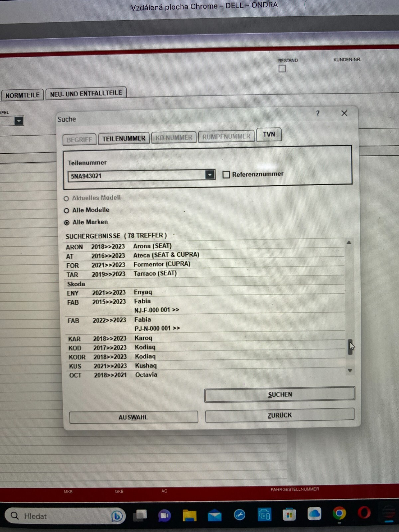Switch to the TVN tab
Image resolution: width=399 pixels, height=532 pixels.
[269, 134]
